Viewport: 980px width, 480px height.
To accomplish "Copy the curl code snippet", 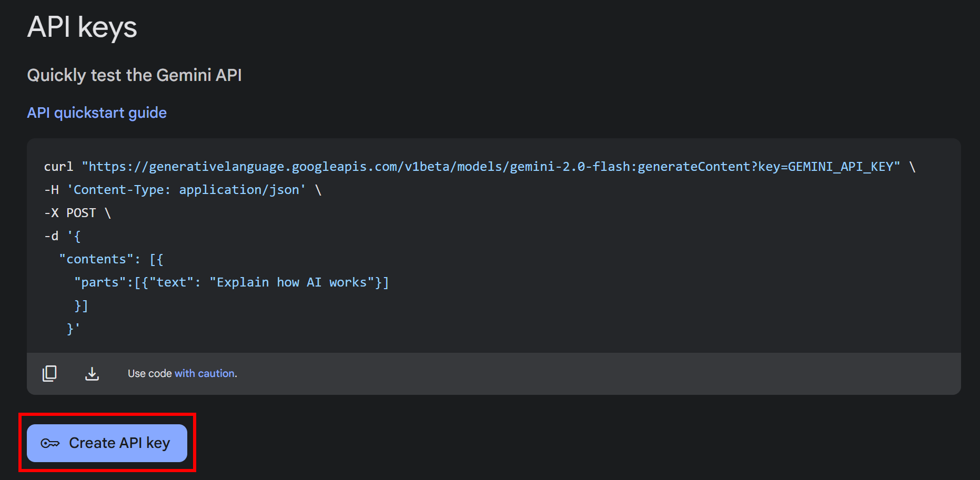I will click(x=49, y=373).
